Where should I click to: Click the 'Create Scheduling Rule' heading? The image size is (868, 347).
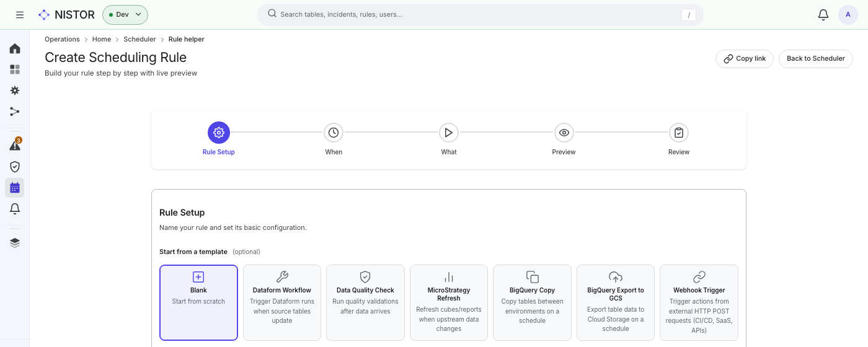tap(115, 58)
